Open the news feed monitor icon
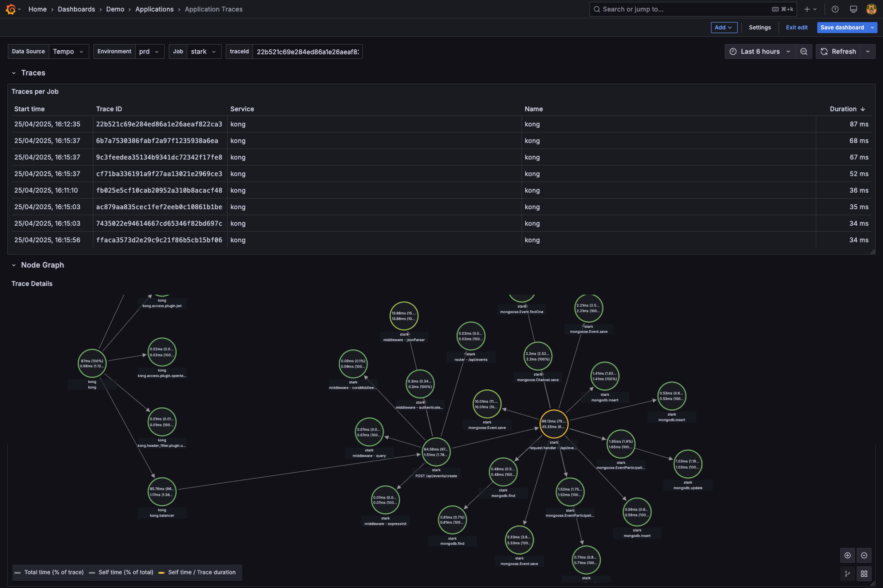This screenshot has height=588, width=883. [853, 9]
